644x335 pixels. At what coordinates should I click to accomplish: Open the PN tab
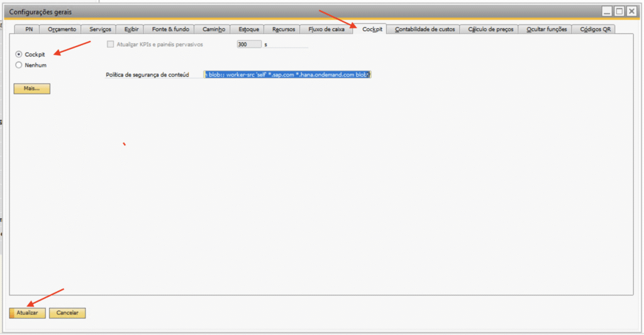tap(29, 30)
